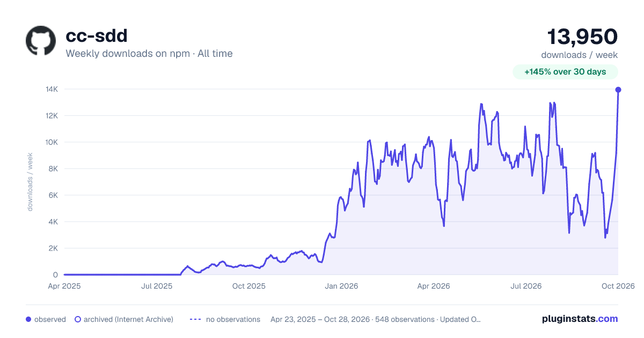Open the pluginstats.com link
This screenshot has width=644, height=338.
[x=580, y=319]
